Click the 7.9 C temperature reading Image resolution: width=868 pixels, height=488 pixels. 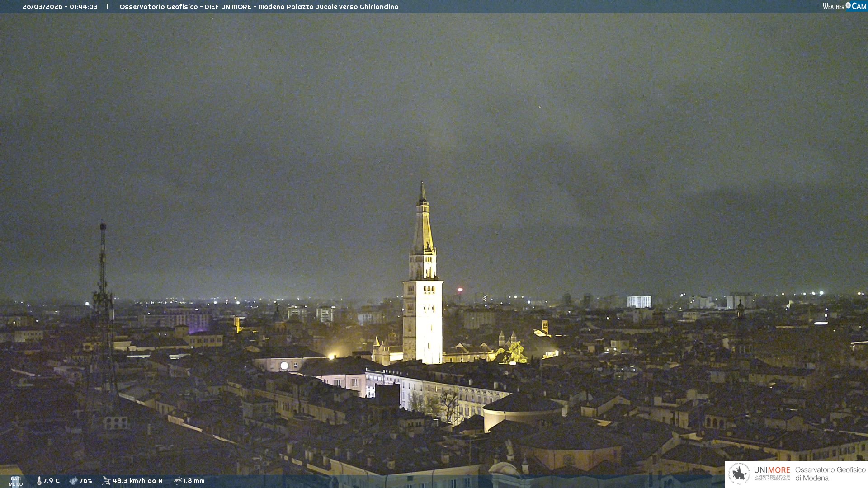tap(52, 481)
